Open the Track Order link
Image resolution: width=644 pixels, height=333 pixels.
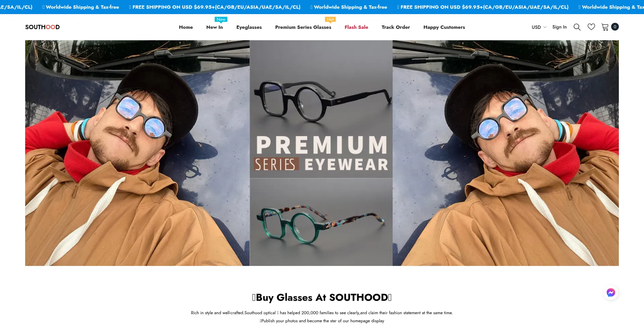click(396, 27)
